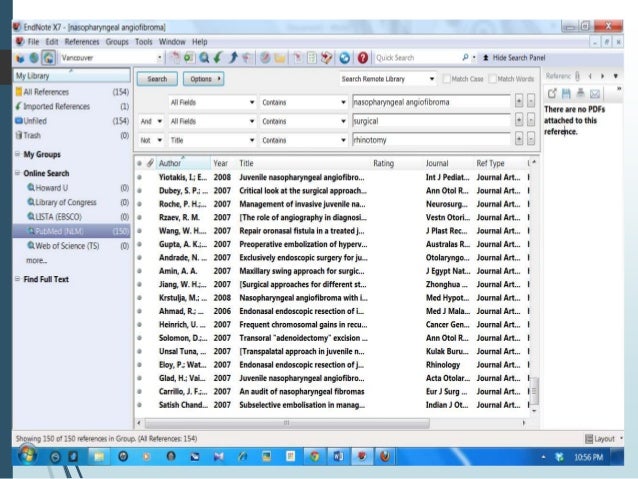The image size is (638, 479).
Task: Click the paperclip attachment column header
Action: click(x=150, y=163)
